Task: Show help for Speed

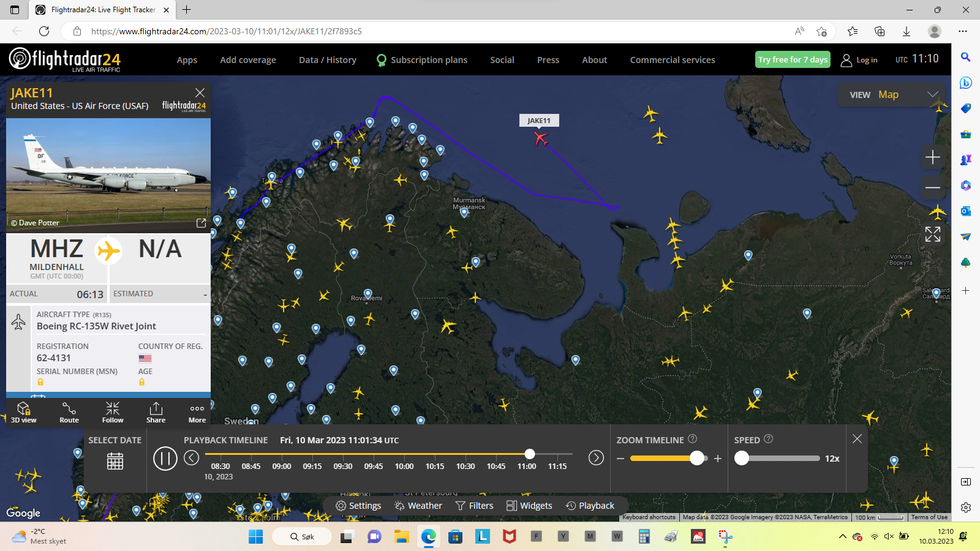Action: click(769, 439)
